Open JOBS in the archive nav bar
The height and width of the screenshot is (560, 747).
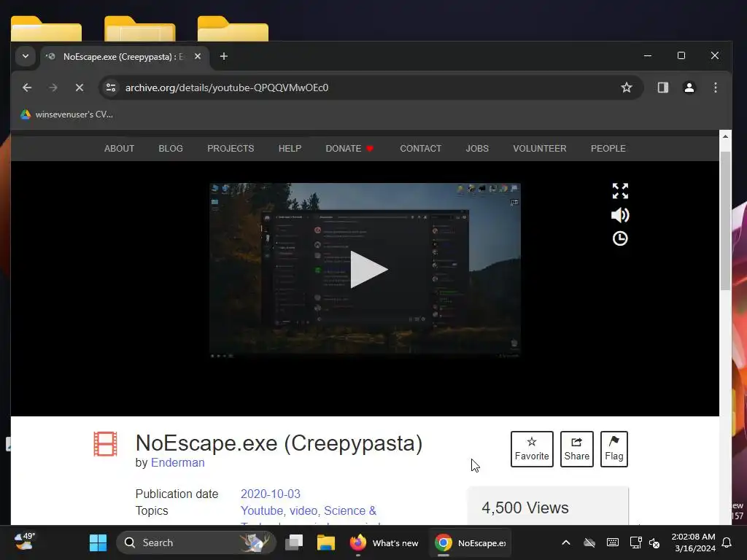pyautogui.click(x=477, y=149)
